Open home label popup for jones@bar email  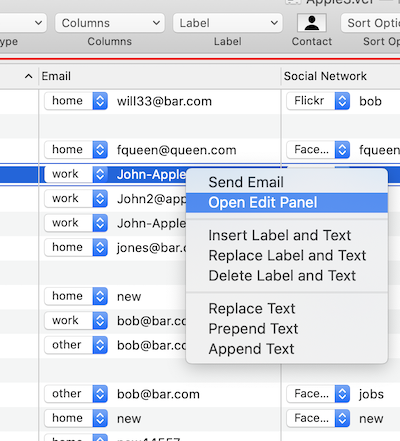tap(76, 247)
